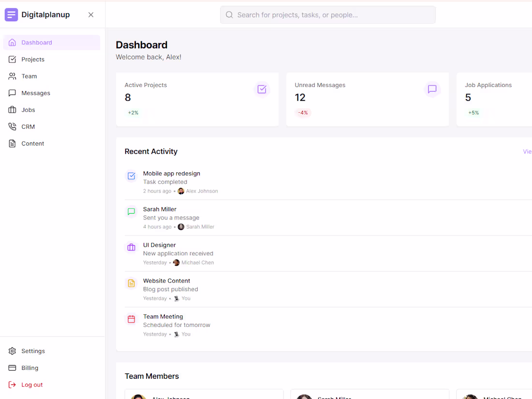532x399 pixels.
Task: Go to the Team page
Action: click(52, 76)
